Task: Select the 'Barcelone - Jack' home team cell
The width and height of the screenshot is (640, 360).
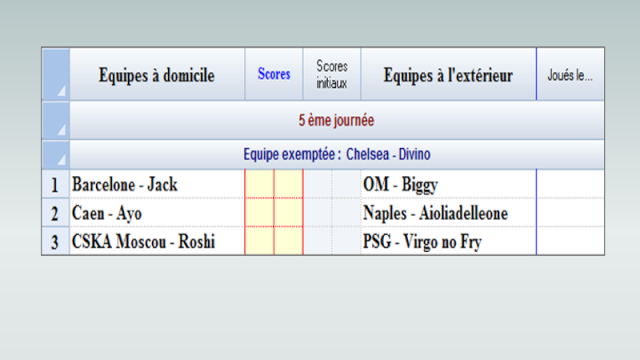Action: pos(157,184)
